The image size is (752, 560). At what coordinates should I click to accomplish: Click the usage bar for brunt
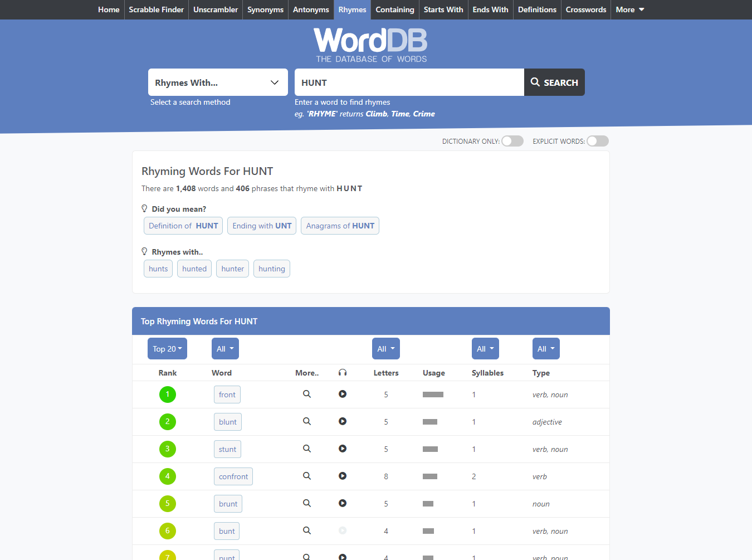coord(428,504)
